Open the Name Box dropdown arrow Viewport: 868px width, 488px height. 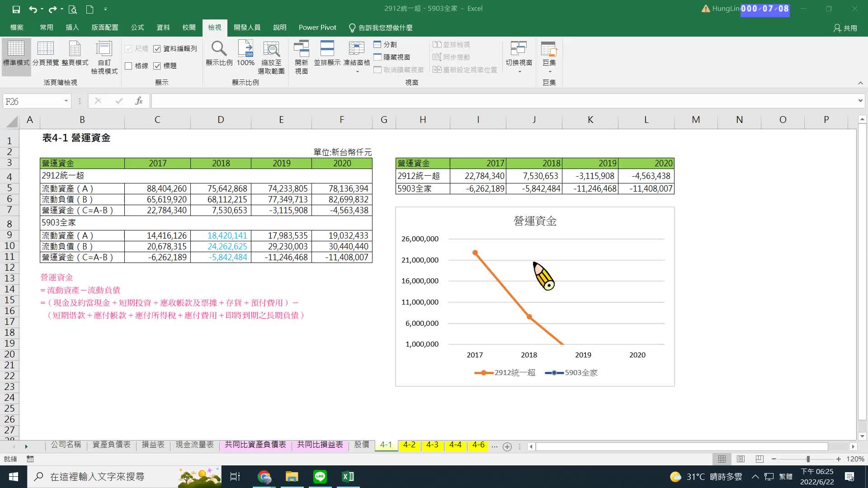tap(66, 101)
